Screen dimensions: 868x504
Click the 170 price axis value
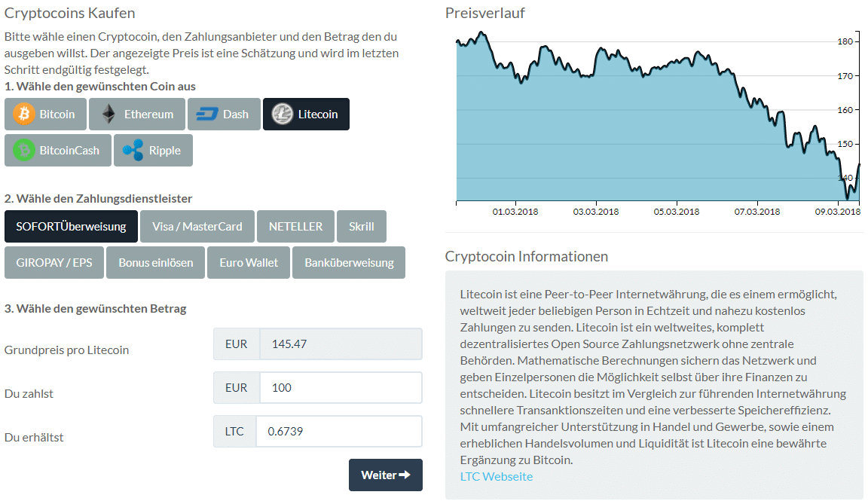pos(845,76)
